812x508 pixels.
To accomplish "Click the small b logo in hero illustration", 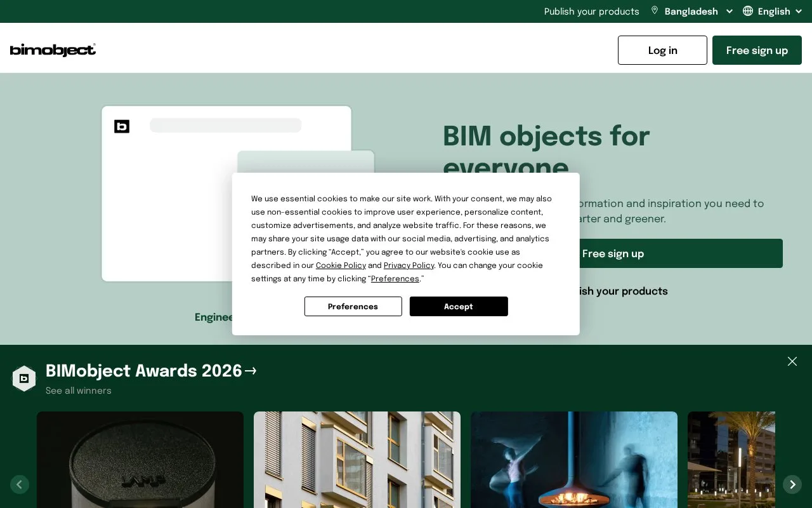I will coord(122,126).
